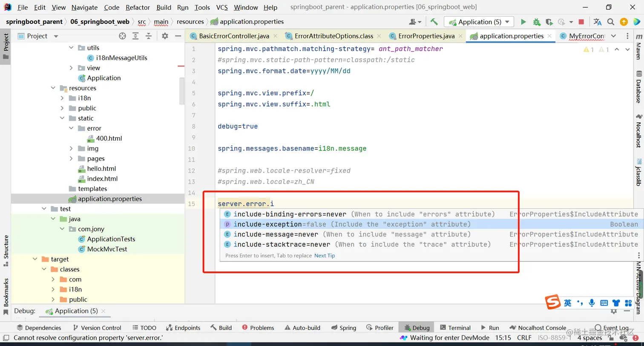Build the project with the hammer icon
Viewport: 644px width, 346px height.
pos(434,22)
